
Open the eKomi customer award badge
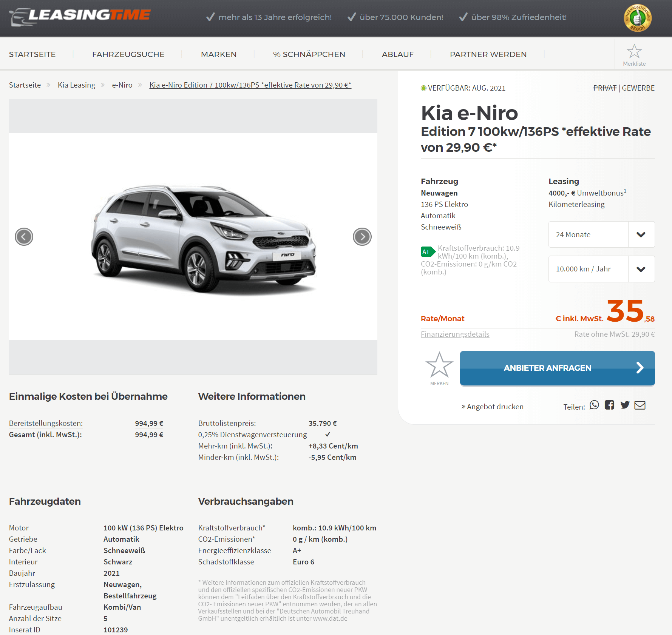click(637, 18)
